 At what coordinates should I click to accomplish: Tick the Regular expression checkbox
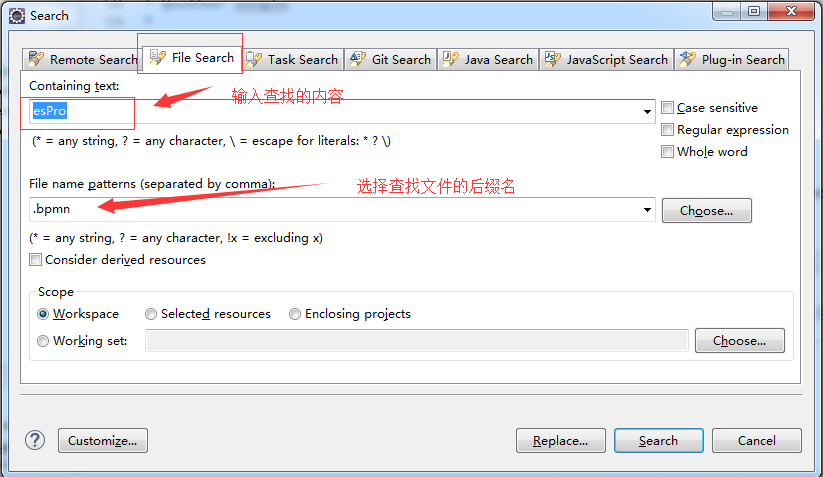click(x=667, y=130)
